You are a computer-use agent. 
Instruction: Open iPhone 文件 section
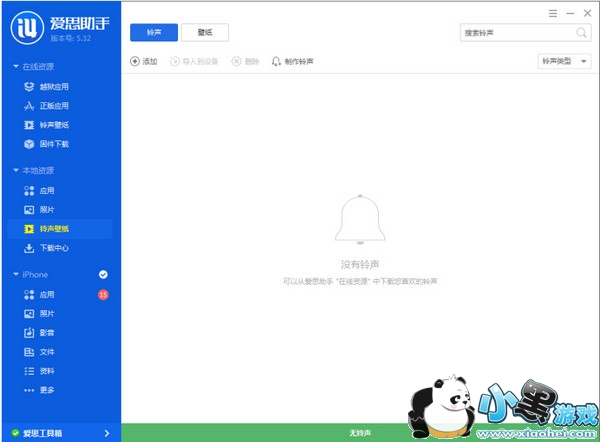(46, 352)
